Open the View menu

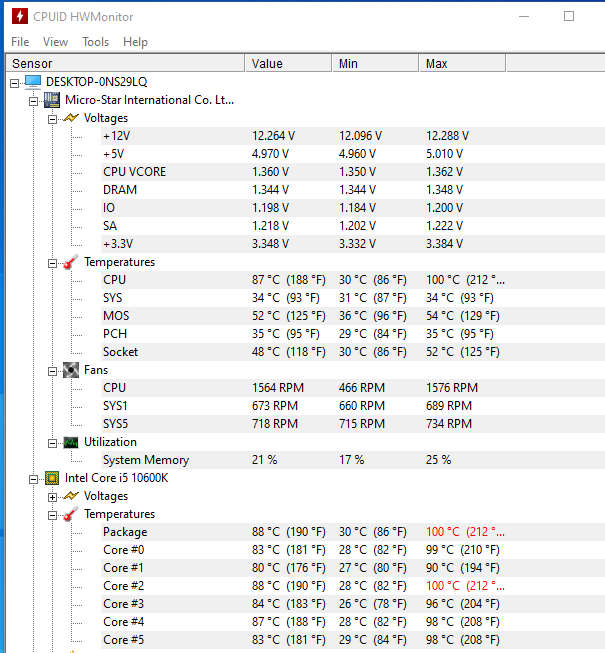[x=55, y=42]
